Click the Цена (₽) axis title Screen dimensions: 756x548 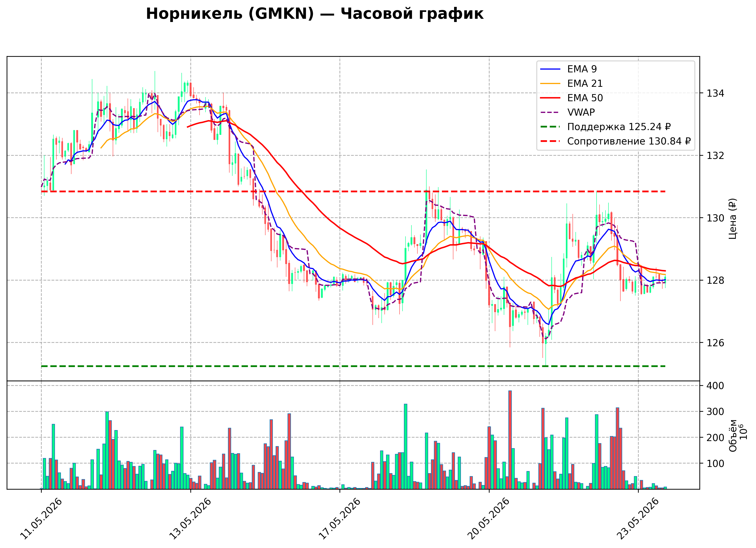pos(732,218)
